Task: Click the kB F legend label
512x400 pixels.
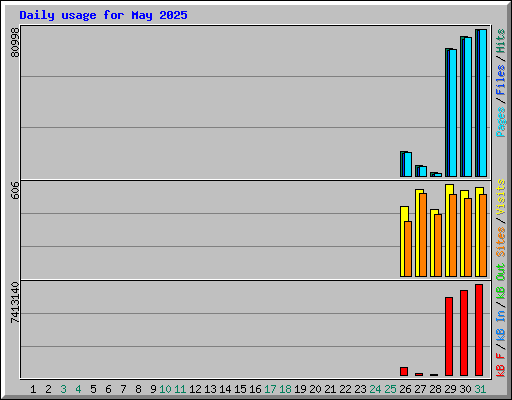Action: 500,365
